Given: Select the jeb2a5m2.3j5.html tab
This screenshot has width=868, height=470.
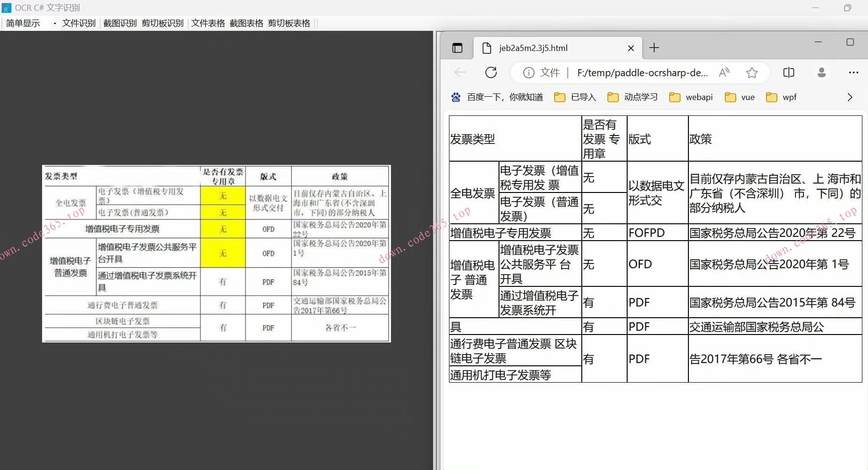Looking at the screenshot, I should pos(533,48).
